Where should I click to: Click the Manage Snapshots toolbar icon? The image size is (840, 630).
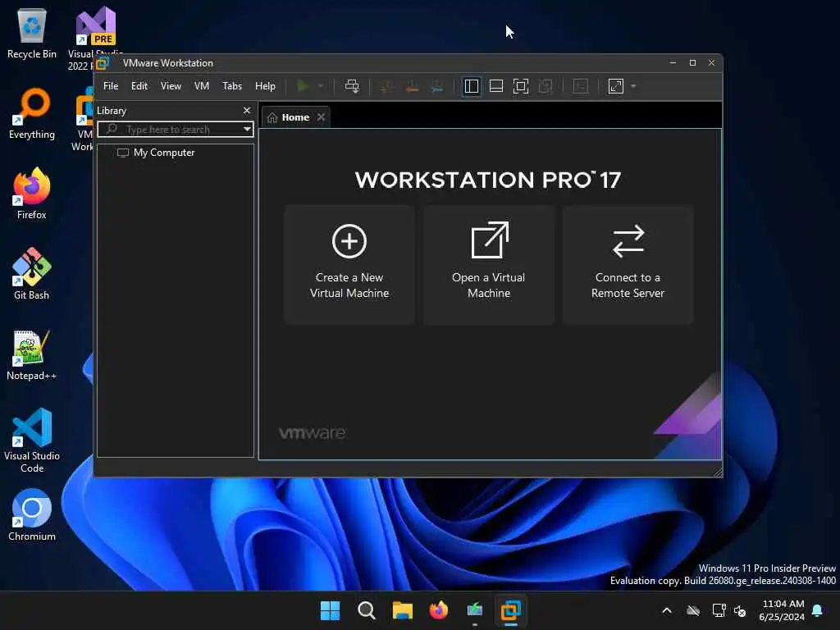click(437, 86)
